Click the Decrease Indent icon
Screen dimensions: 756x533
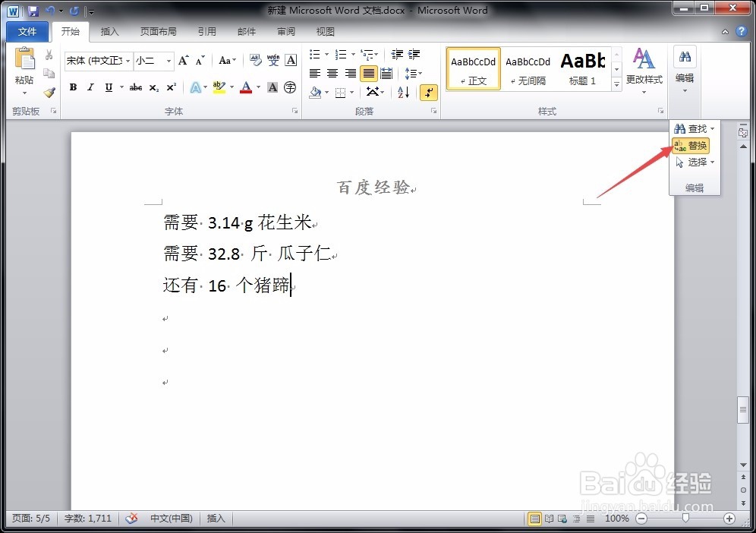397,54
